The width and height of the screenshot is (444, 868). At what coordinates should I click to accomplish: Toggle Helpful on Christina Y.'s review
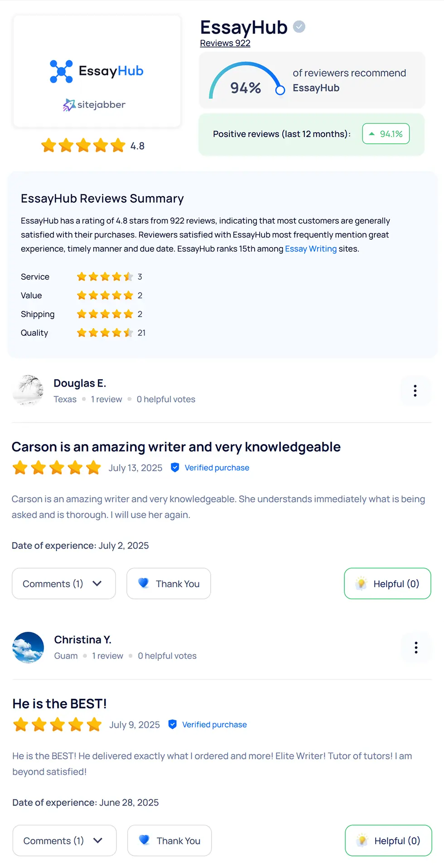[388, 841]
